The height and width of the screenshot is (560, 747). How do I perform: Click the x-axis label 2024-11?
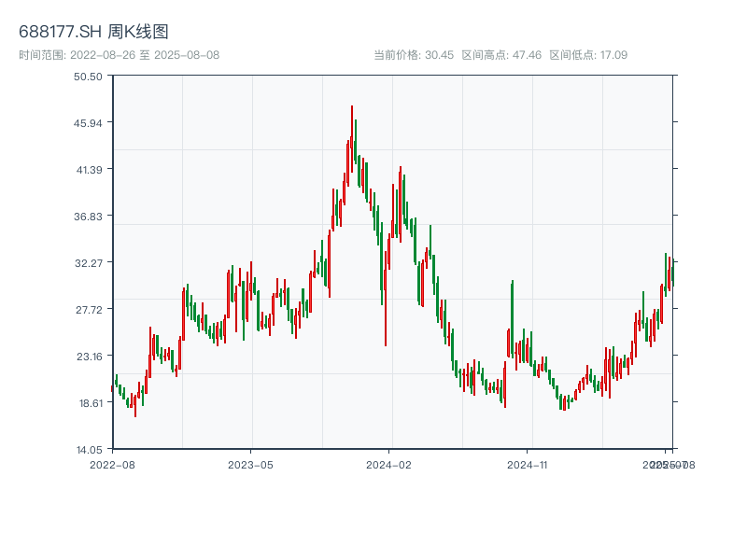(527, 465)
